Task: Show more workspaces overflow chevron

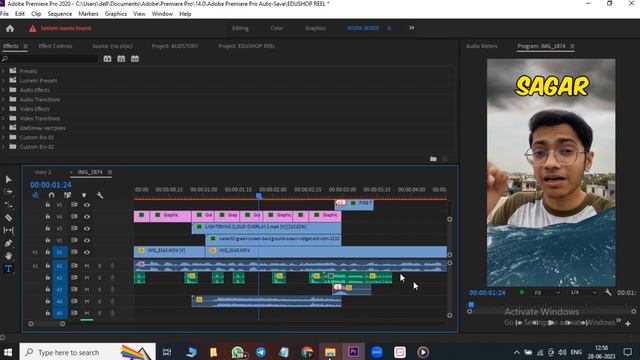Action: pyautogui.click(x=411, y=28)
